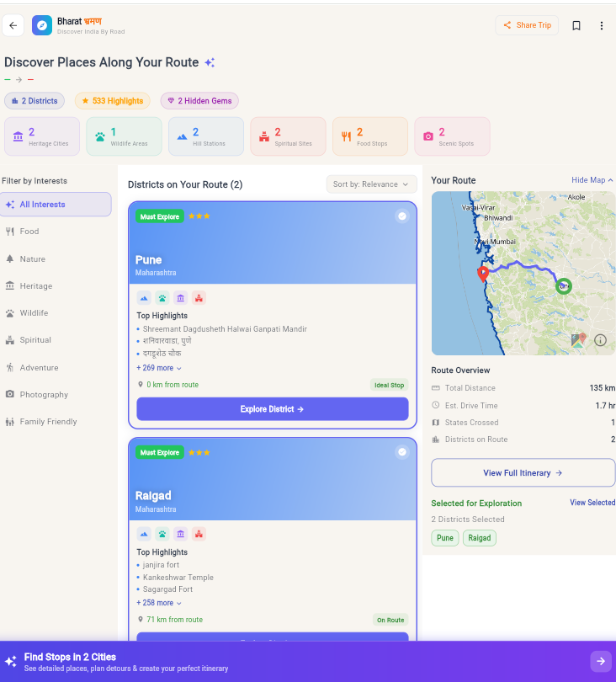Click the View Selected link
This screenshot has width=616, height=682.
click(592, 503)
